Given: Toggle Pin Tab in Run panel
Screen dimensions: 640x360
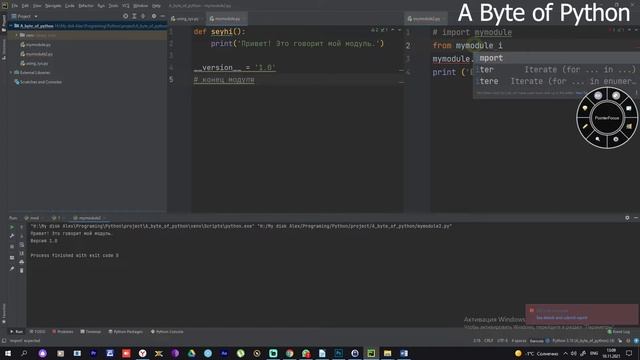Looking at the screenshot, I should pyautogui.click(x=12, y=269).
